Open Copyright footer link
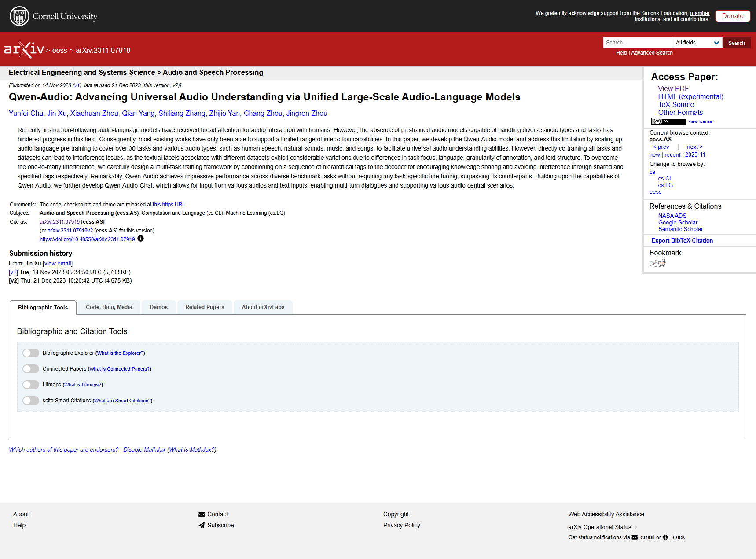The image size is (756, 559). pyautogui.click(x=396, y=514)
